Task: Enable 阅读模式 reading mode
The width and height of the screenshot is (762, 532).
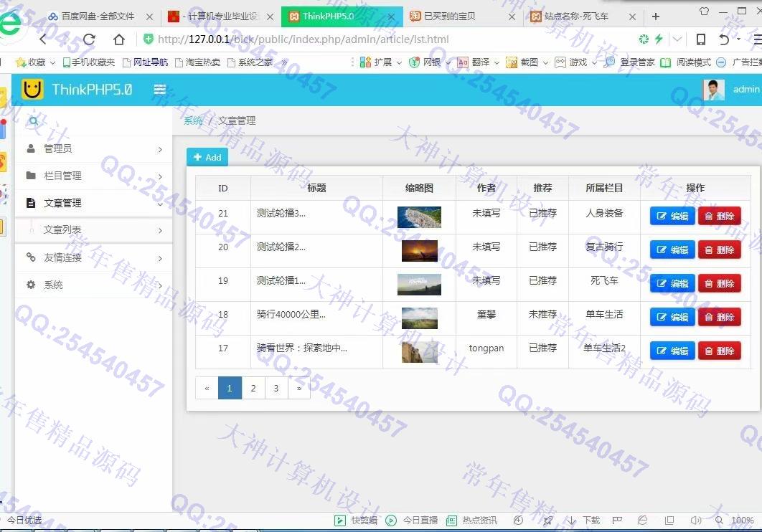Action: 686,62
